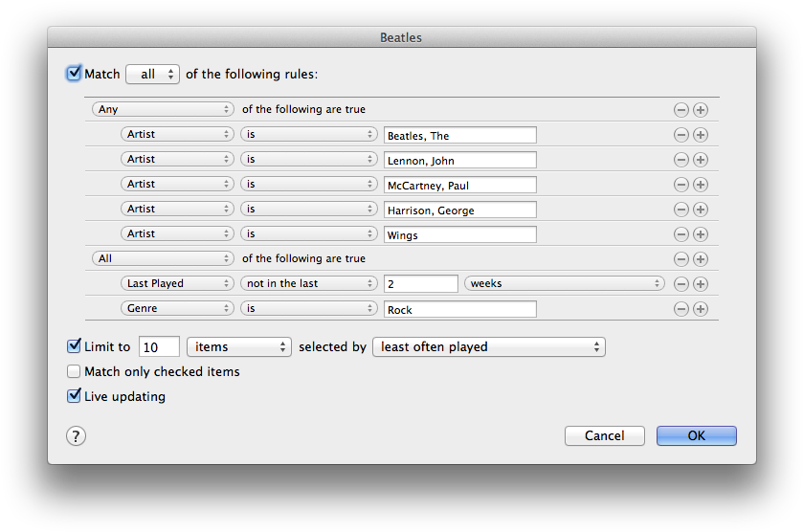
Task: Change the weeks unit dropdown
Action: pyautogui.click(x=565, y=283)
